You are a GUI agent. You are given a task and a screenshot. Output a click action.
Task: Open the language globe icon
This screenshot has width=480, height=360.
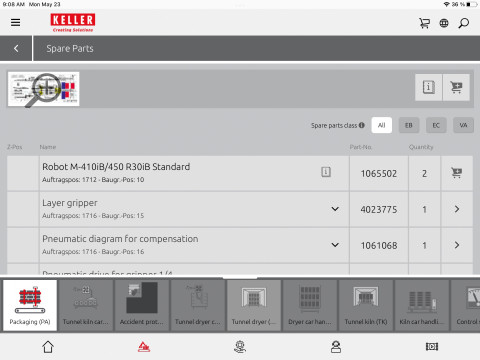(x=444, y=23)
